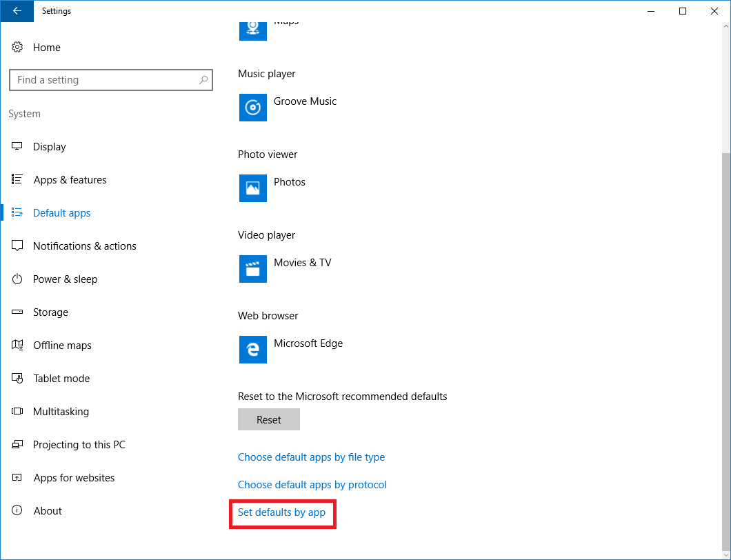The image size is (731, 560).
Task: Click the Web browser heading
Action: click(x=268, y=316)
